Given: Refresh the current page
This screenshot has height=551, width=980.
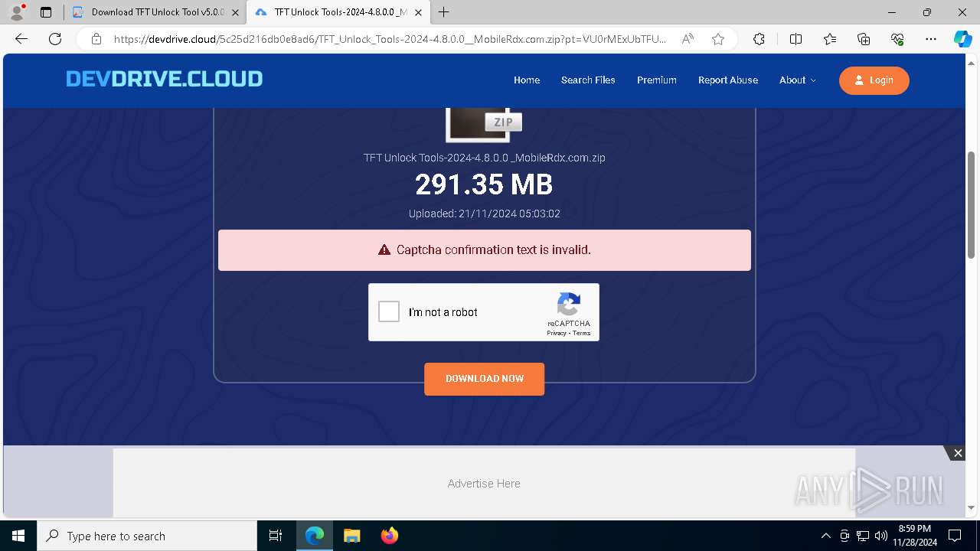Looking at the screenshot, I should (55, 39).
